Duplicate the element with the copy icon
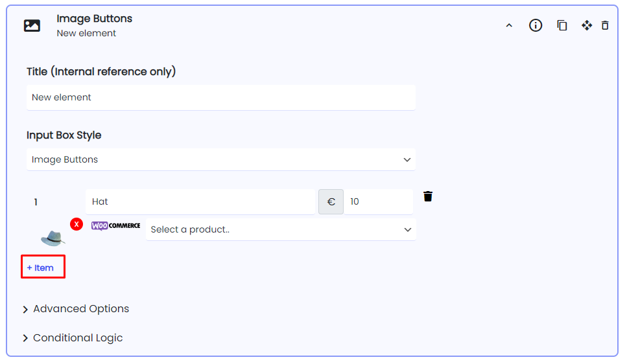Screen dimensions: 627x364 click(562, 25)
